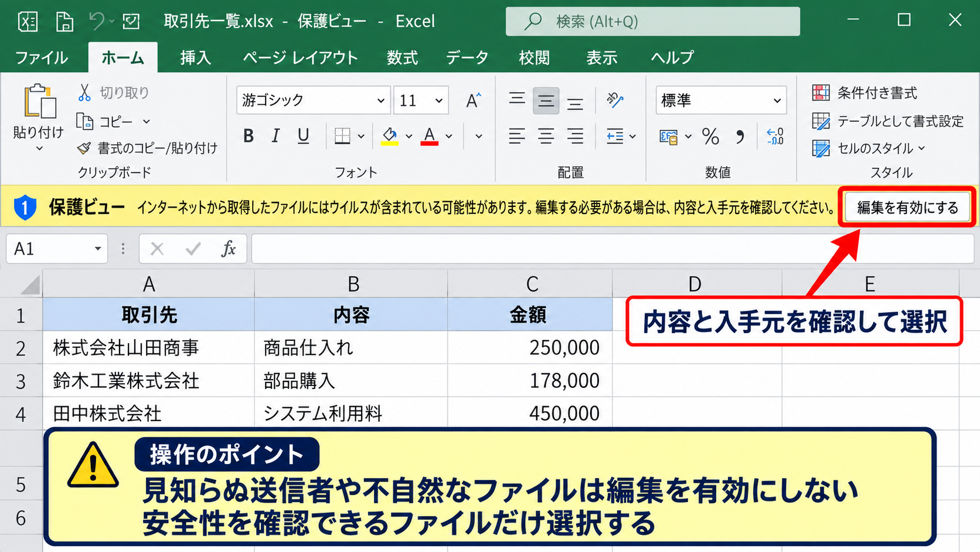Image resolution: width=980 pixels, height=552 pixels.
Task: Toggle Underline formatting
Action: 303,136
